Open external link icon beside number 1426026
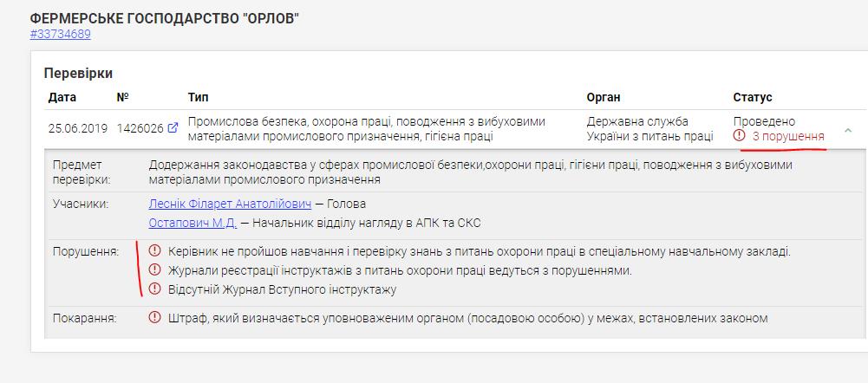The height and width of the screenshot is (383, 868). tap(173, 129)
